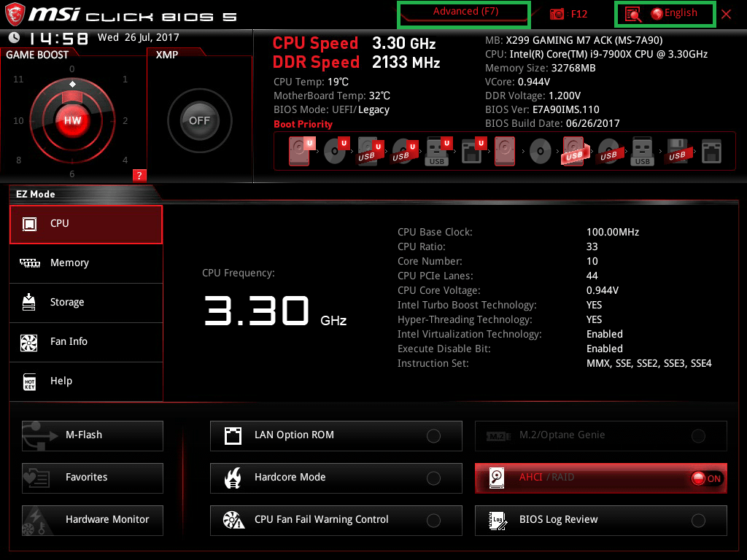Open Favorites
Viewport: 747px width, 560px height.
click(x=93, y=478)
